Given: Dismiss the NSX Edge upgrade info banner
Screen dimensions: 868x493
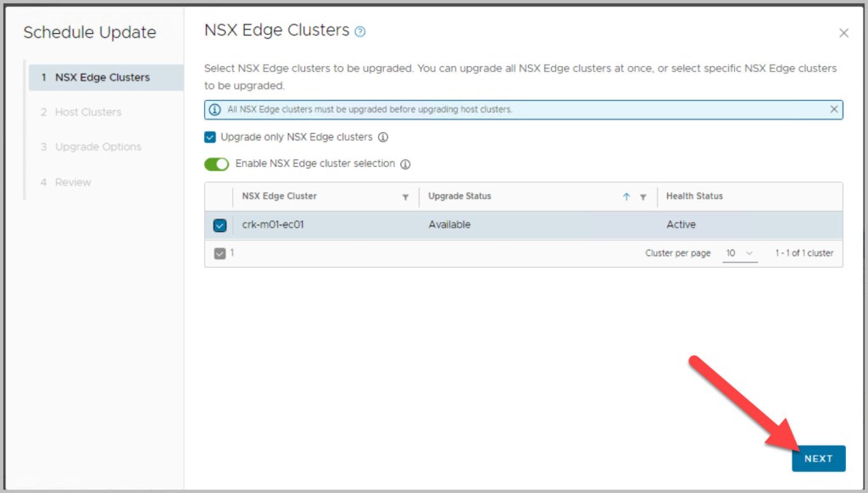Looking at the screenshot, I should tap(834, 109).
